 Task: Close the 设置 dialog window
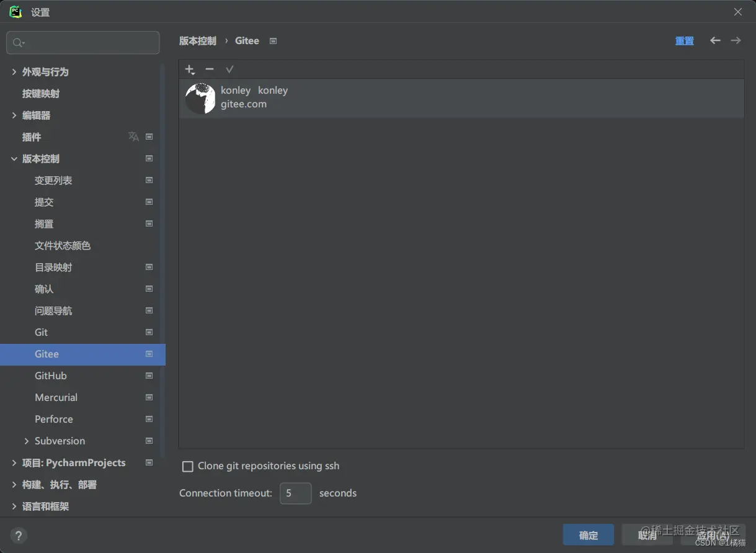coord(738,12)
